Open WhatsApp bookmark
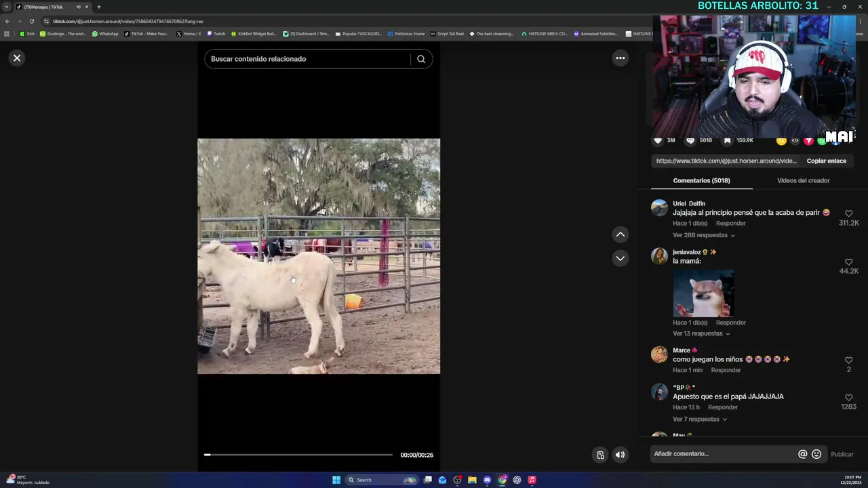Image resolution: width=868 pixels, height=488 pixels. pyautogui.click(x=105, y=34)
